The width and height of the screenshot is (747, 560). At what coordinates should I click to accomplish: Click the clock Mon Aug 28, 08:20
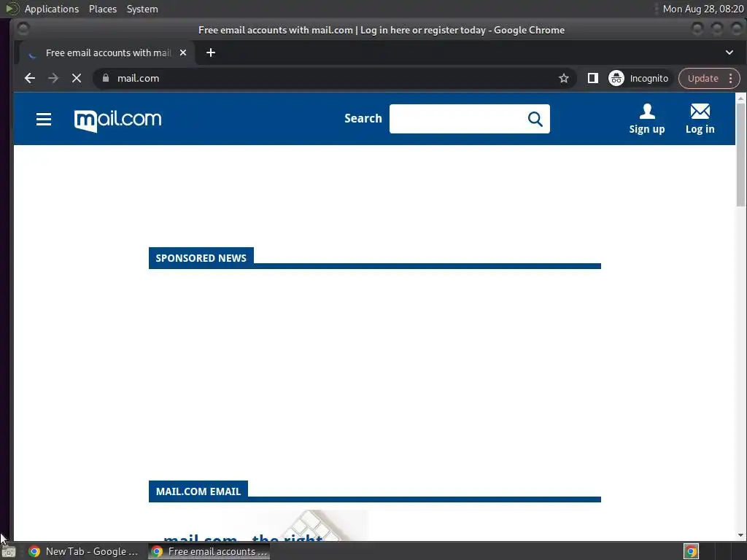tap(703, 9)
